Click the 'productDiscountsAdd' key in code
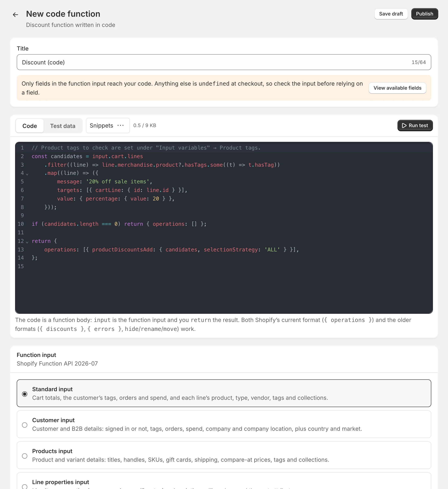This screenshot has height=489, width=448. coord(122,249)
